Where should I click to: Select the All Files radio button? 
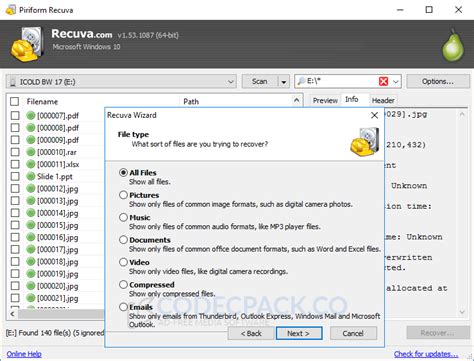click(x=123, y=173)
